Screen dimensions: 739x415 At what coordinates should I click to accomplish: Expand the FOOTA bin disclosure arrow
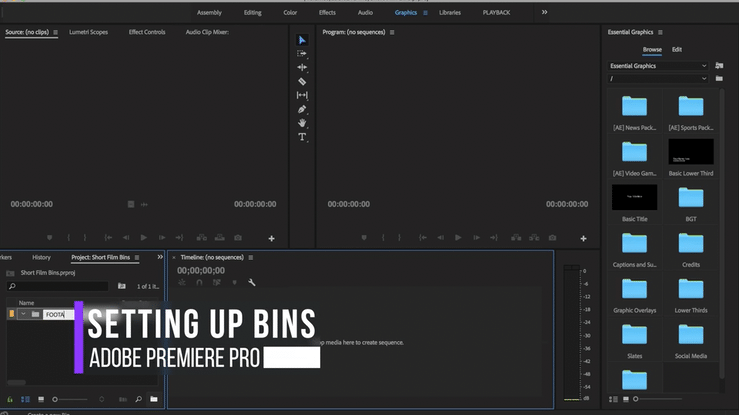pyautogui.click(x=22, y=314)
